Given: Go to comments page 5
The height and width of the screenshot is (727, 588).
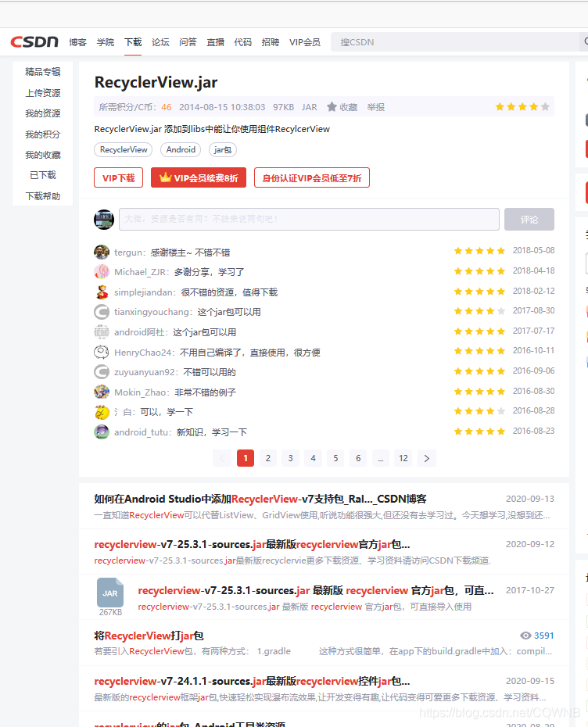Looking at the screenshot, I should pyautogui.click(x=335, y=459).
